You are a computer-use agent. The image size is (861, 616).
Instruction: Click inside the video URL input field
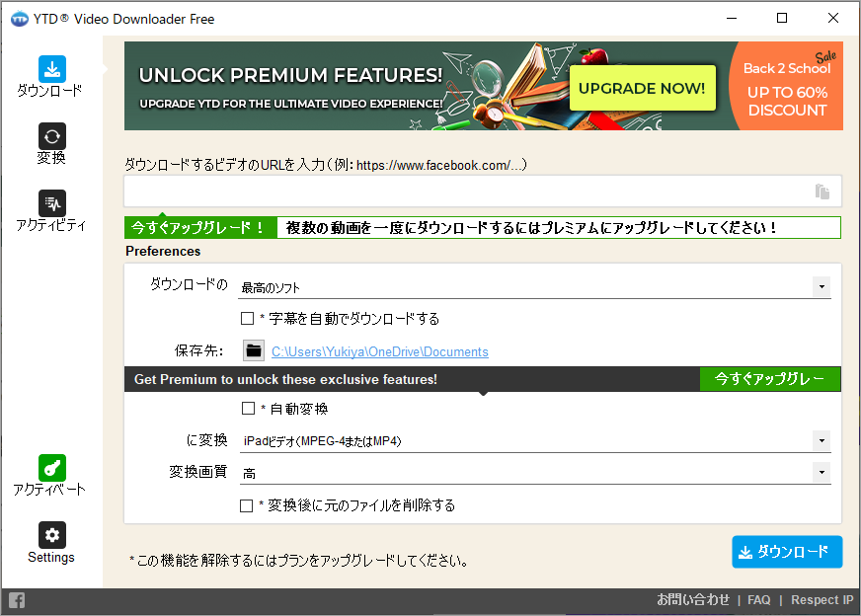444,192
